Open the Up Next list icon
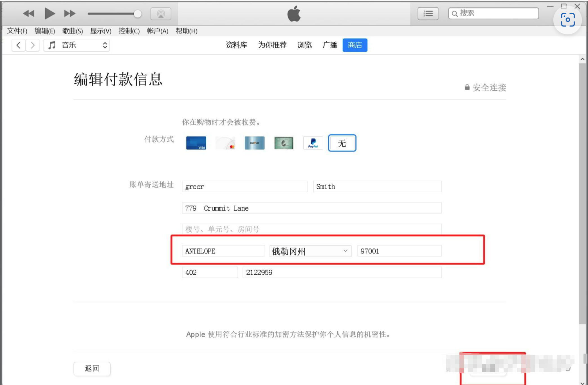The height and width of the screenshot is (385, 588). click(x=428, y=14)
